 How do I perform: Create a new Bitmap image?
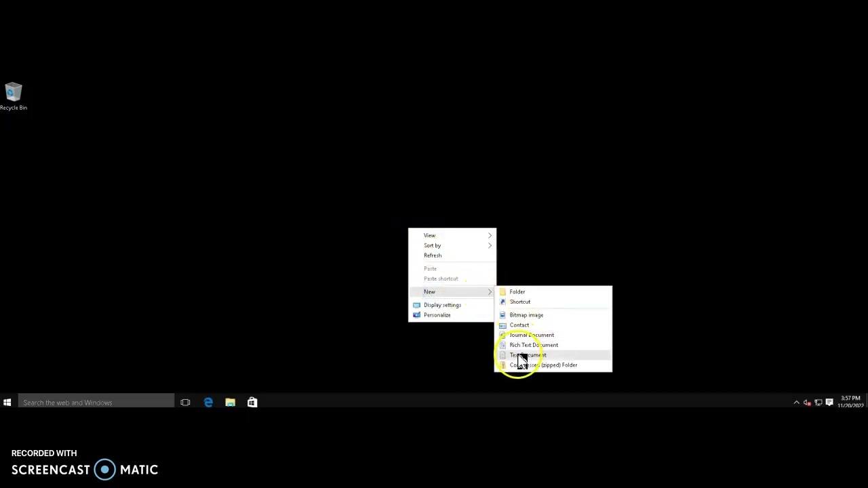(x=553, y=315)
